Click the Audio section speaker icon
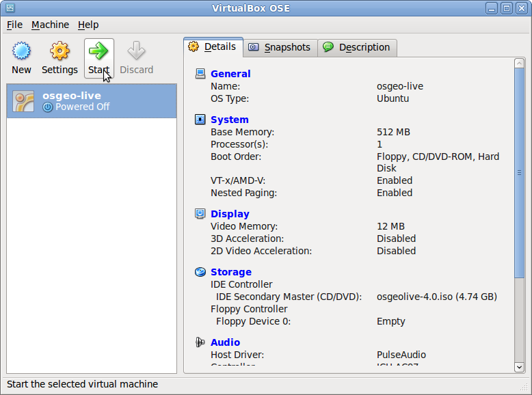 click(200, 342)
